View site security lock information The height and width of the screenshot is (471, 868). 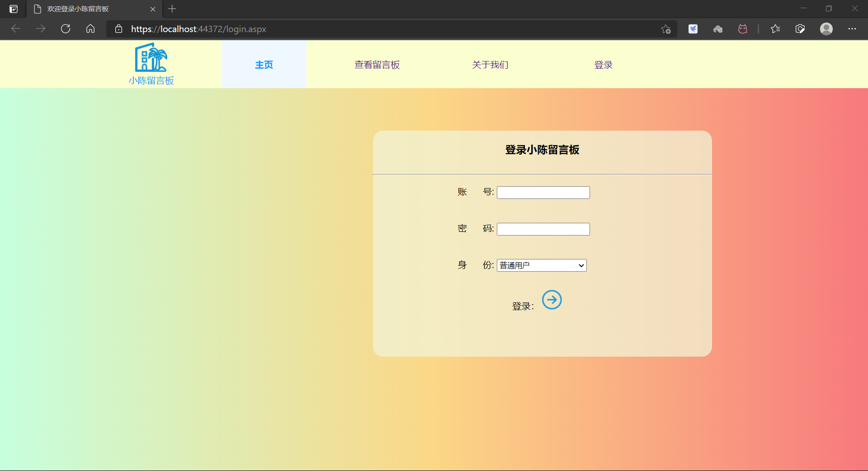point(118,29)
